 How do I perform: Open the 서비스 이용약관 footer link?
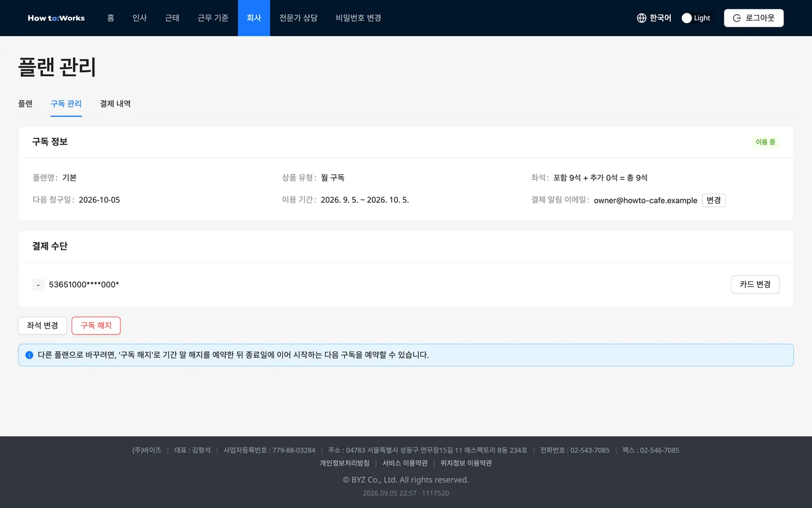(405, 463)
